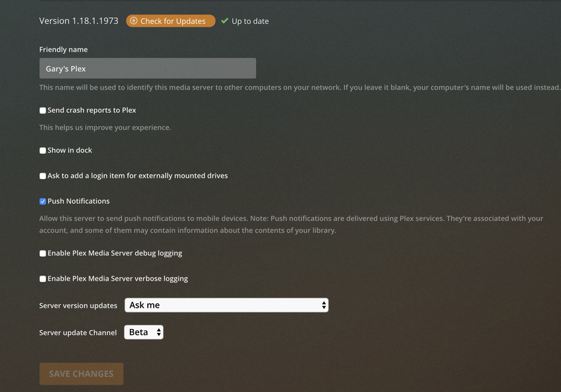
Task: Click the Up to date status text
Action: click(250, 21)
